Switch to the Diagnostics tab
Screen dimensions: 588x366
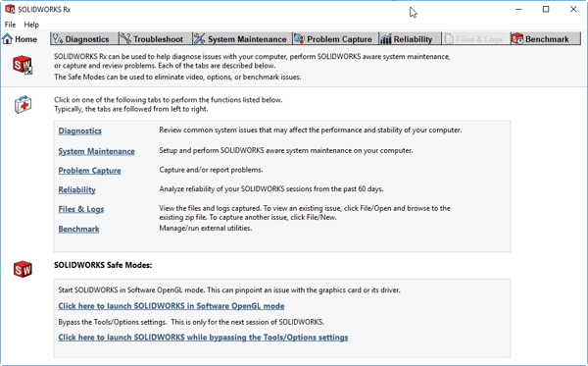point(84,38)
